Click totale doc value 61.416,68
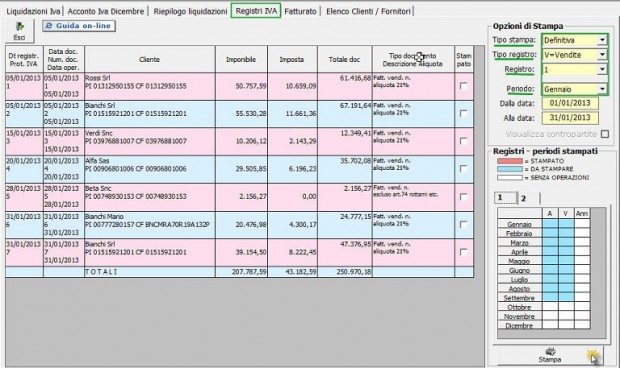The image size is (620, 368). pyautogui.click(x=355, y=78)
